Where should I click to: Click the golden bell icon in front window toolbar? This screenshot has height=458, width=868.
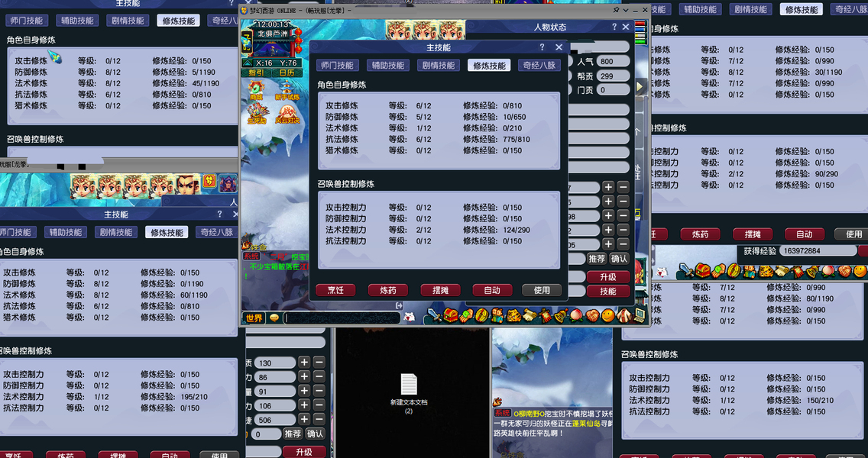pyautogui.click(x=561, y=315)
